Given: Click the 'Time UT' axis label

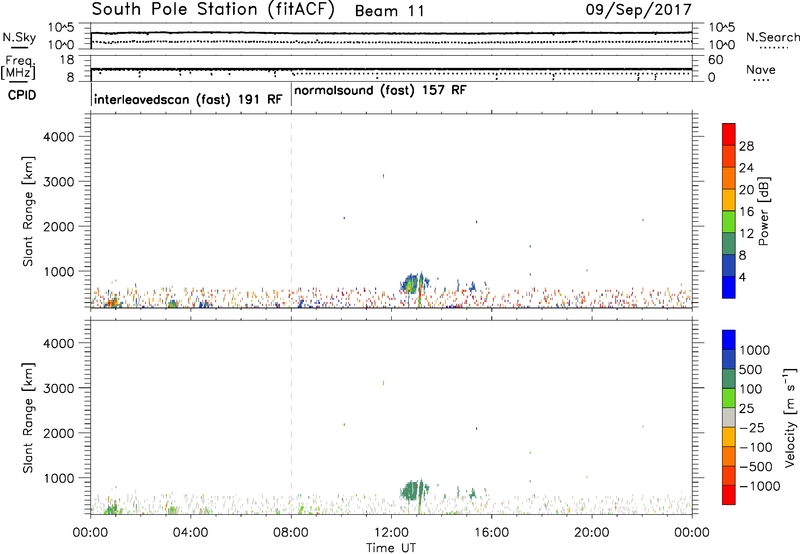Looking at the screenshot, I should click(391, 548).
